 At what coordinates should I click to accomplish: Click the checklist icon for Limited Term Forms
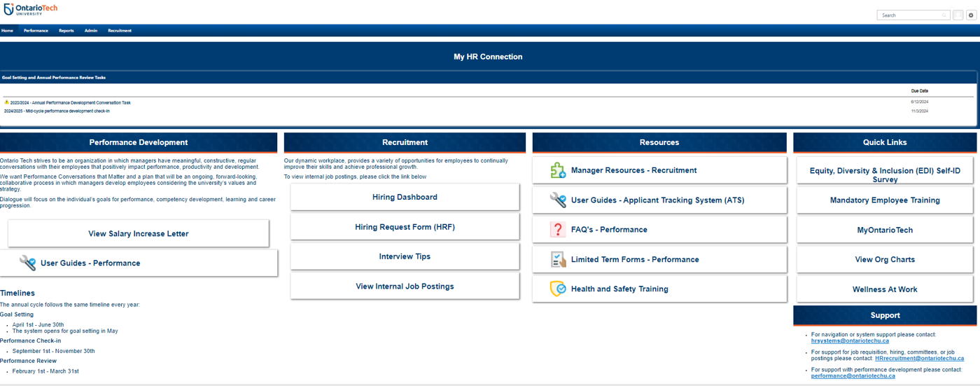tap(558, 259)
